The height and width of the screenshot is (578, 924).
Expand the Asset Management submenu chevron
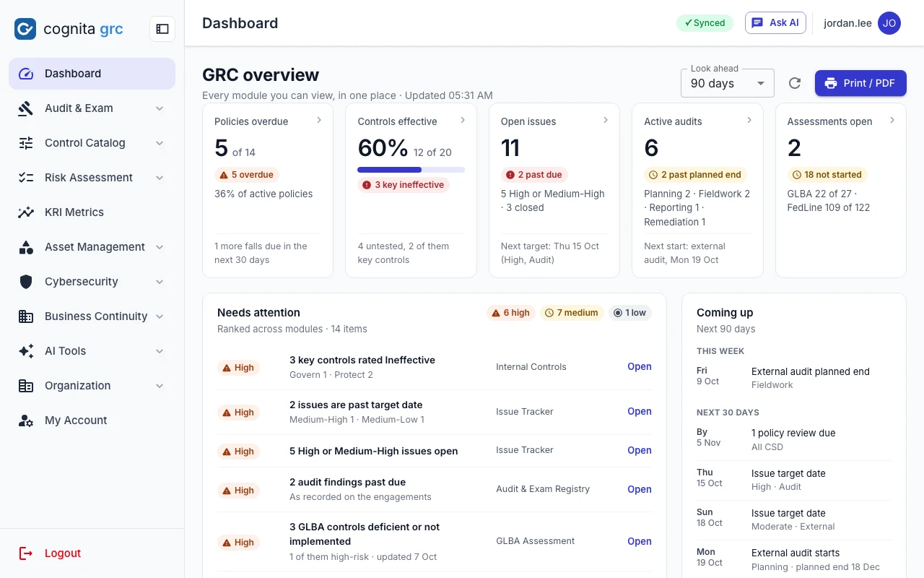pos(160,247)
